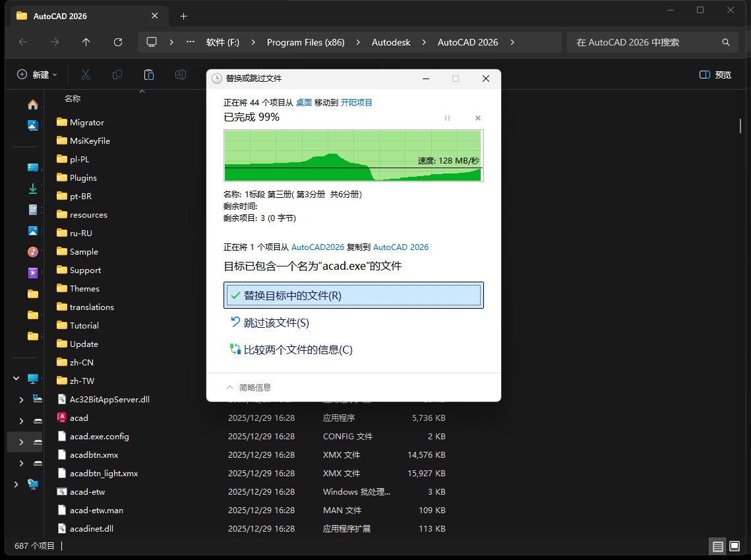
Task: Go up one folder level with the up arrow
Action: pyautogui.click(x=86, y=42)
